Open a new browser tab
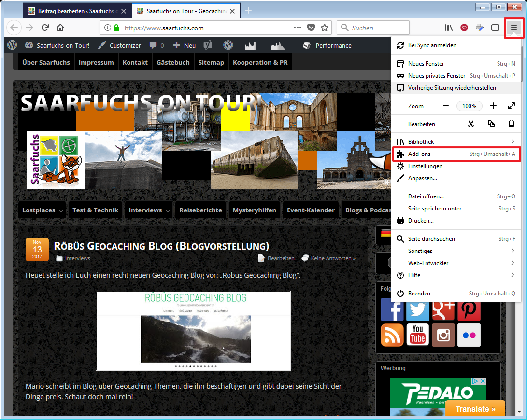The height and width of the screenshot is (420, 527). coord(248,11)
